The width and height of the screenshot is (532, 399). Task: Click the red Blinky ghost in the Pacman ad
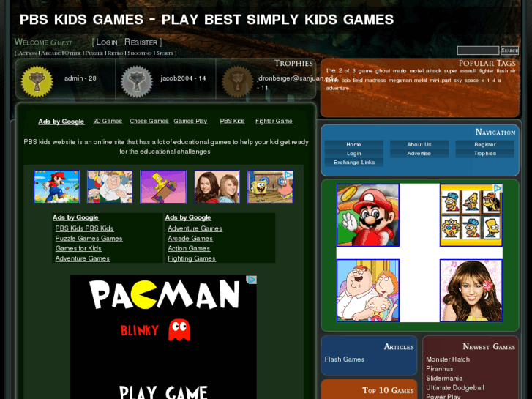[179, 329]
